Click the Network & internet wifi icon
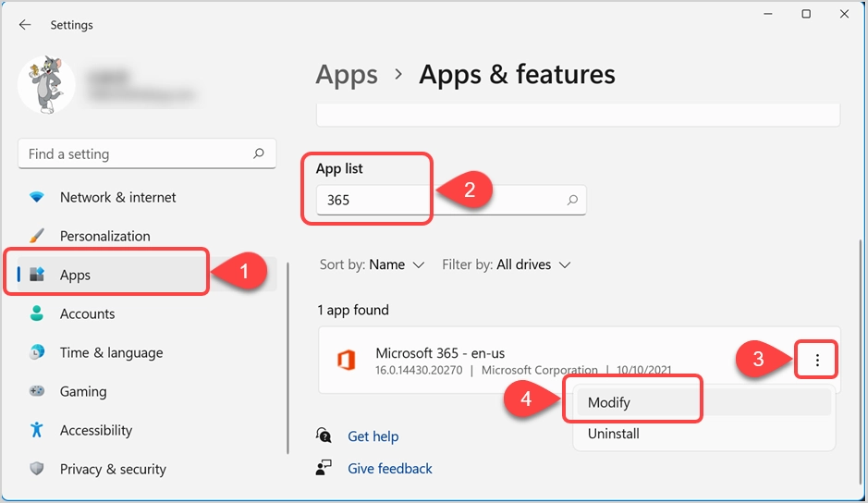The width and height of the screenshot is (868, 503). [37, 197]
